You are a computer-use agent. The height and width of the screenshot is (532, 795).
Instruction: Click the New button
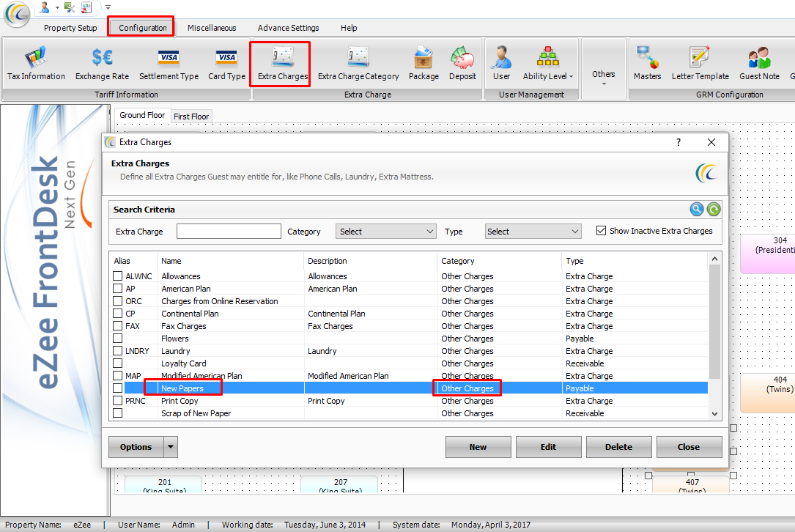point(478,447)
